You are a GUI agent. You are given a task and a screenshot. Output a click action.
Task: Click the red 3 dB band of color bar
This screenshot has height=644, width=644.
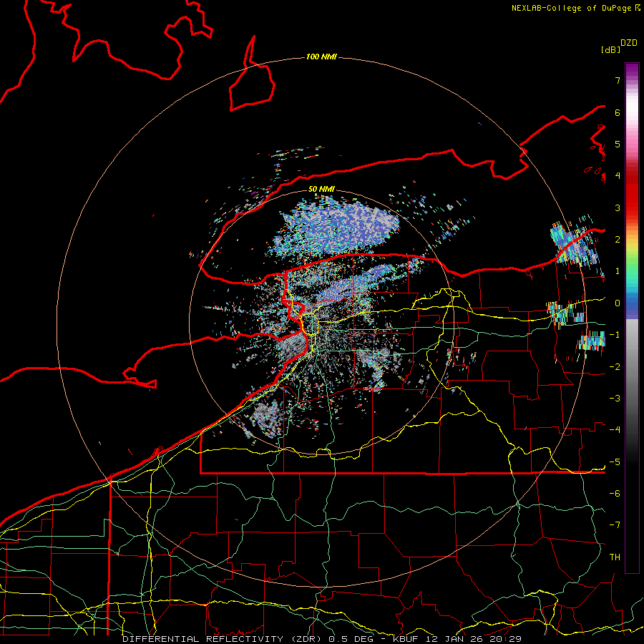632,208
